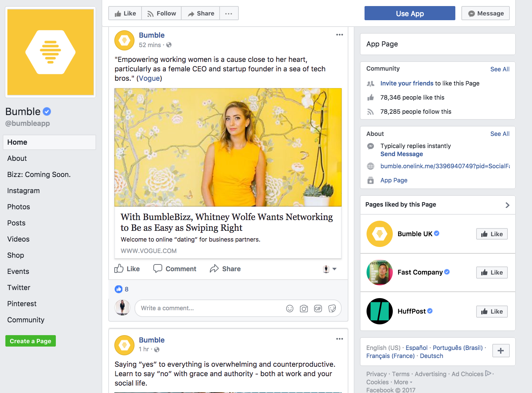Click the Use App button
This screenshot has width=532, height=393.
click(x=410, y=13)
